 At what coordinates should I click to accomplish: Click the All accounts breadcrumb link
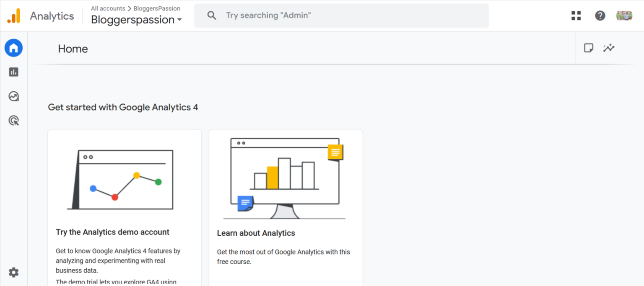(x=108, y=8)
